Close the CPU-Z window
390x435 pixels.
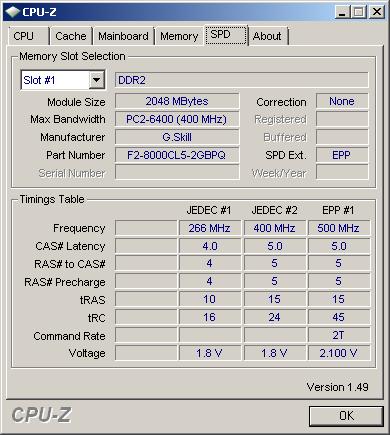tap(377, 12)
